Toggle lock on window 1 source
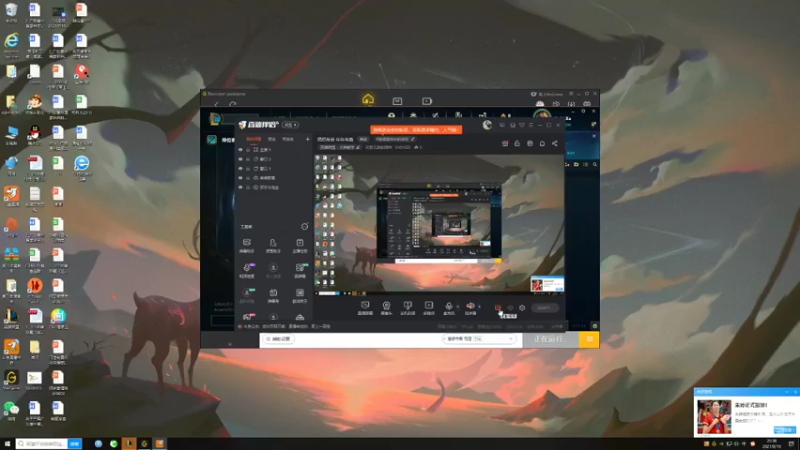Viewport: 800px width, 450px height. [x=248, y=168]
